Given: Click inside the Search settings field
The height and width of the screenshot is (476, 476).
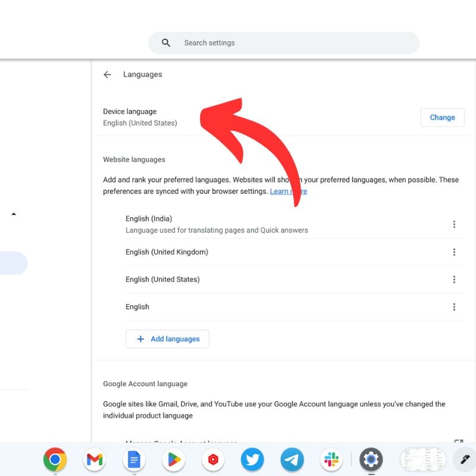Looking at the screenshot, I should coord(268,42).
